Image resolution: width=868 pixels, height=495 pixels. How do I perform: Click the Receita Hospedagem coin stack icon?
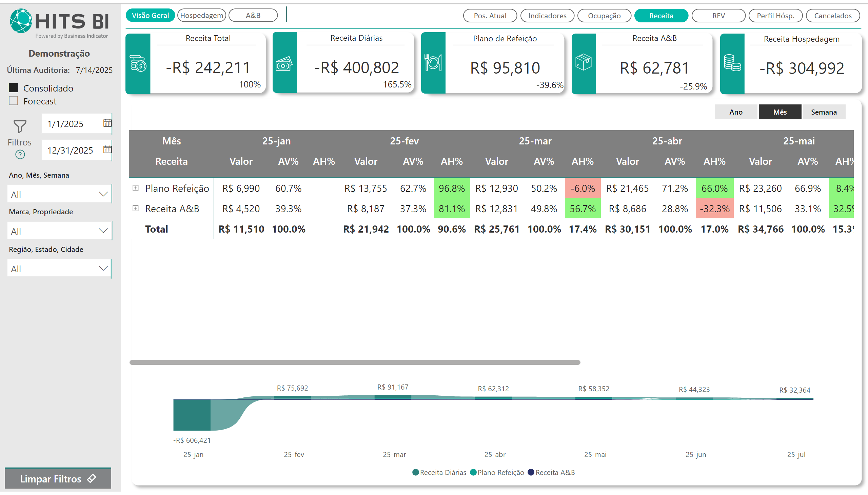732,63
